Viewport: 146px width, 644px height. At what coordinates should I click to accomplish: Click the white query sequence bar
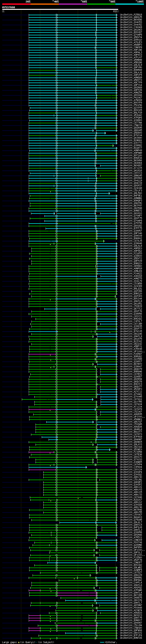60,10
